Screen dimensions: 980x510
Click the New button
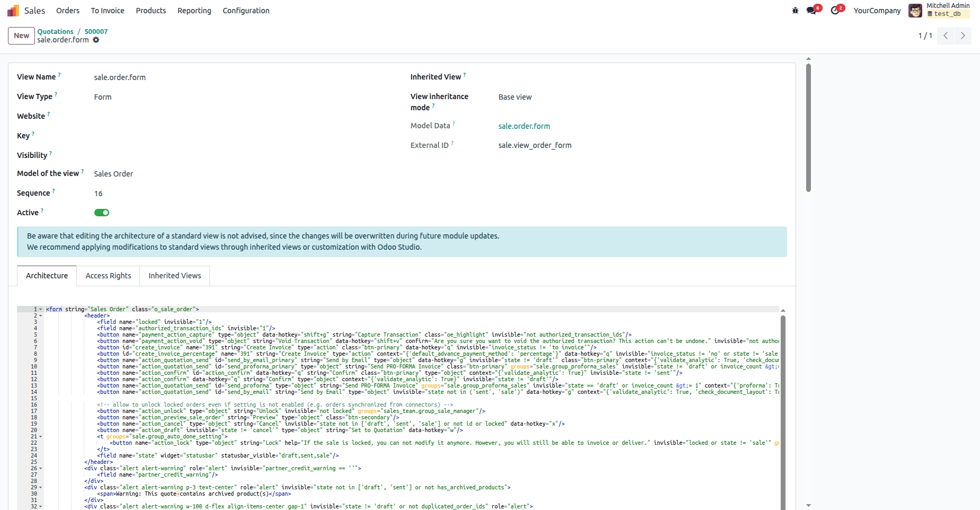21,36
